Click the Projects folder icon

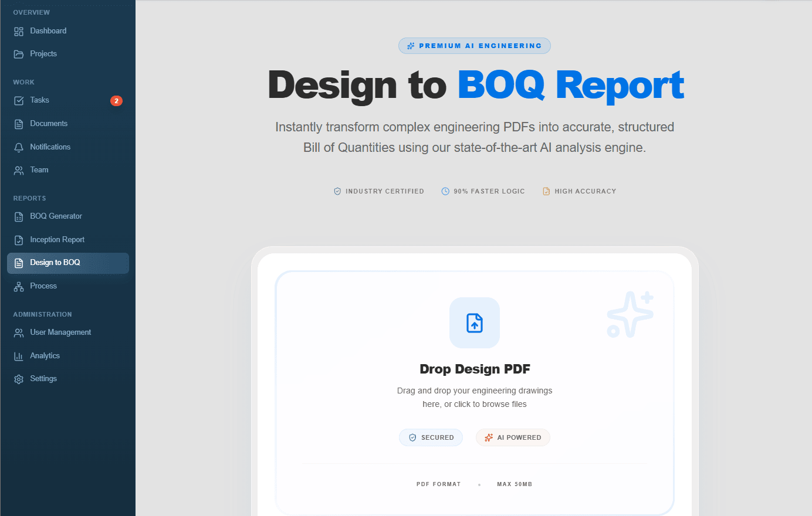(19, 54)
